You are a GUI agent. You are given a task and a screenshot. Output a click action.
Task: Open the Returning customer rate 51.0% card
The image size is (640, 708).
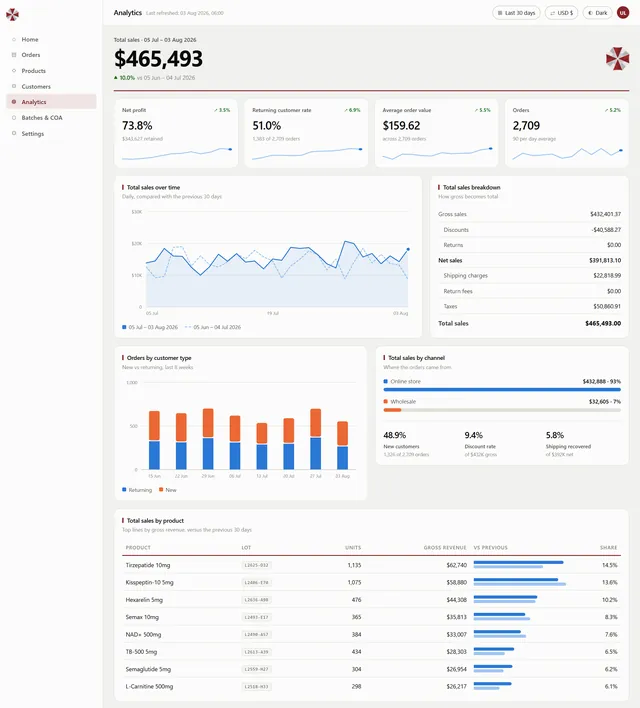[x=306, y=133]
